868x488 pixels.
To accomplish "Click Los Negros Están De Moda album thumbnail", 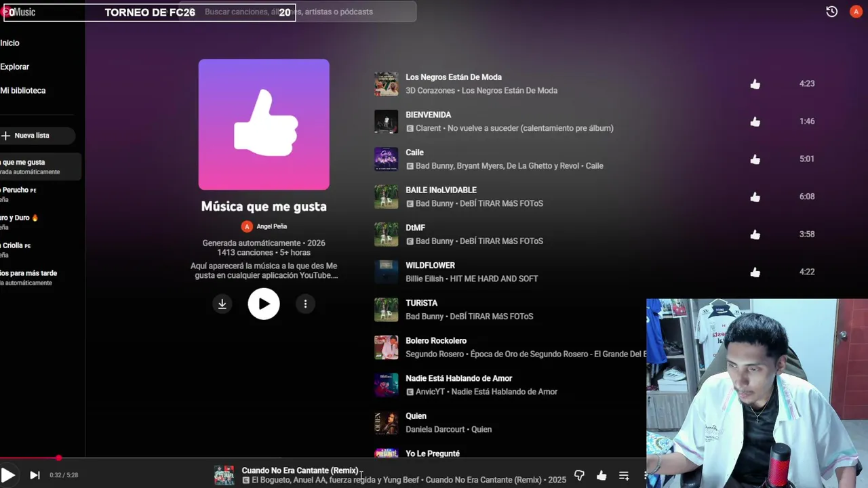I will [386, 84].
